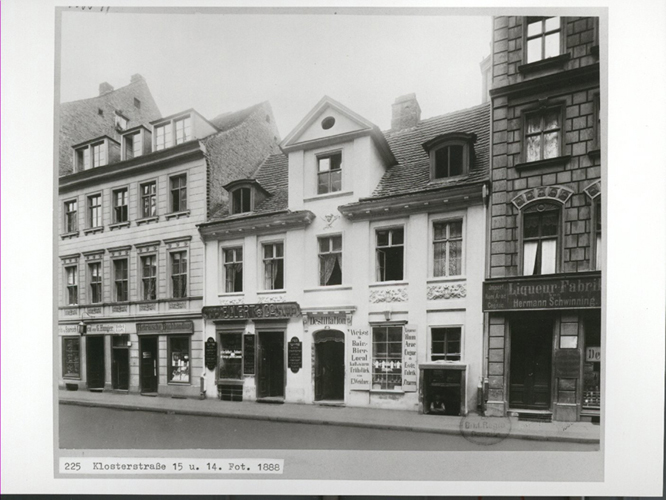Image resolution: width=666 pixels, height=500 pixels.
Task: Click the dormer window right of the chimney
Action: click(449, 158)
